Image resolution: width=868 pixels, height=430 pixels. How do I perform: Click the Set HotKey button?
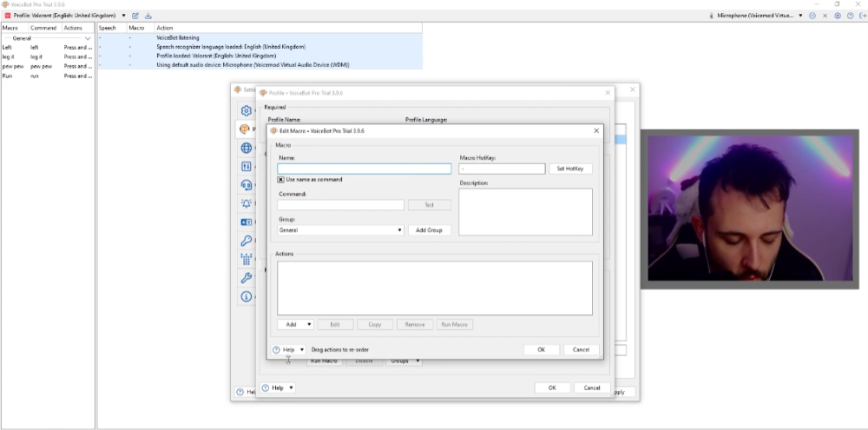(x=569, y=169)
